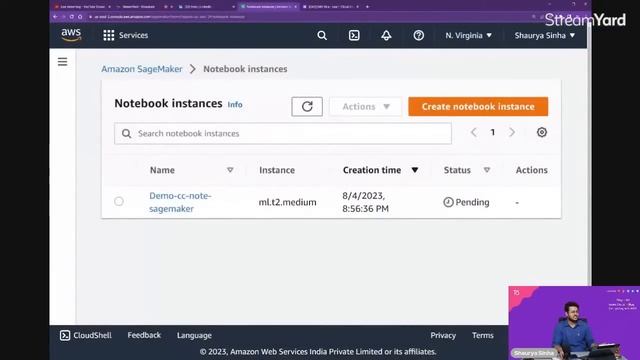Viewport: 640px width, 360px height.
Task: Open the notifications bell
Action: (x=386, y=36)
